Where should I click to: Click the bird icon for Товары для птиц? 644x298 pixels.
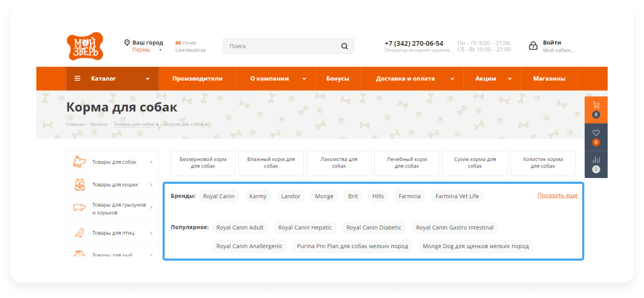pos(79,233)
